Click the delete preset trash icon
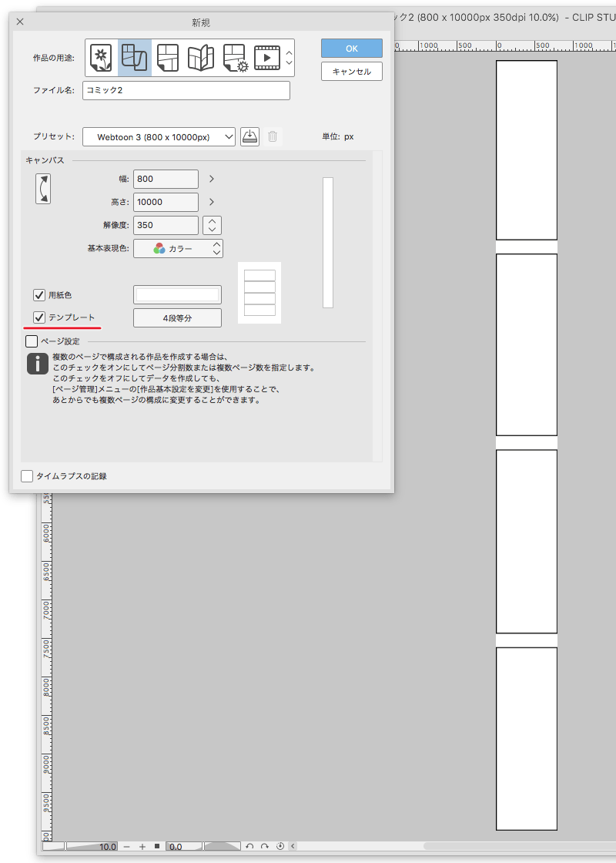Screen dimensions: 616x863 pos(272,136)
